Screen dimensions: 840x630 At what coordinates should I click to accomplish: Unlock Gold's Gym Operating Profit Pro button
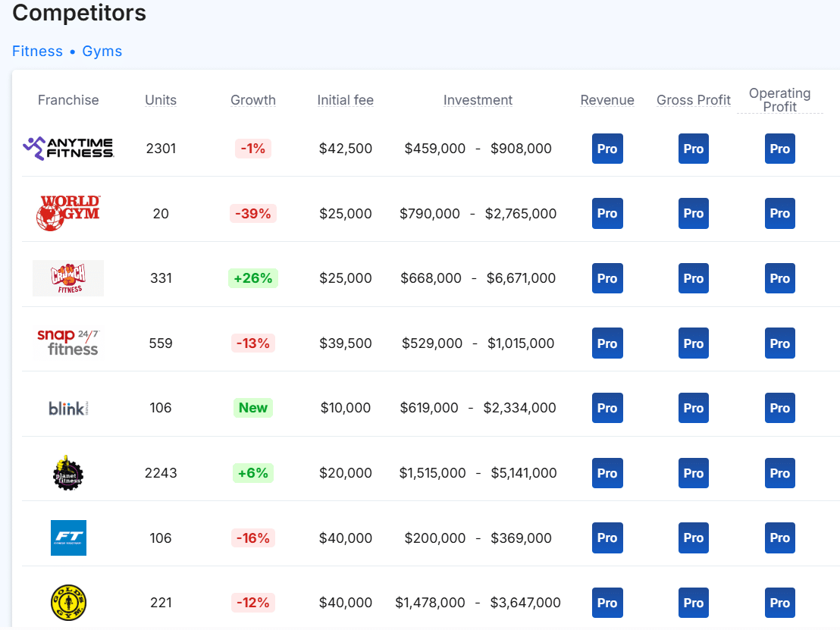pyautogui.click(x=779, y=603)
